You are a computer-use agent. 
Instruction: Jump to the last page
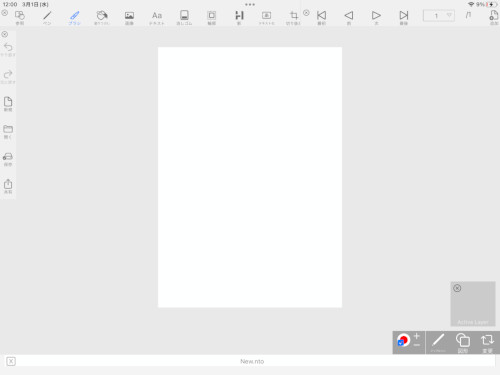404,17
